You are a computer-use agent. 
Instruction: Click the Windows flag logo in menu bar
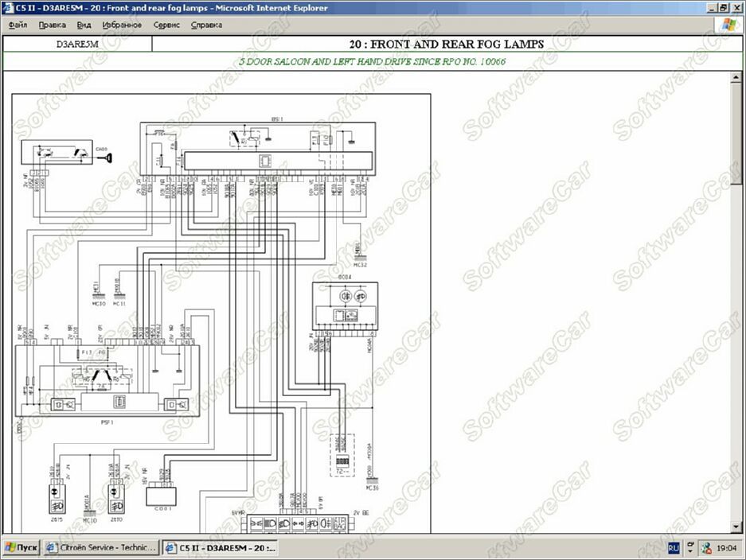(x=728, y=25)
